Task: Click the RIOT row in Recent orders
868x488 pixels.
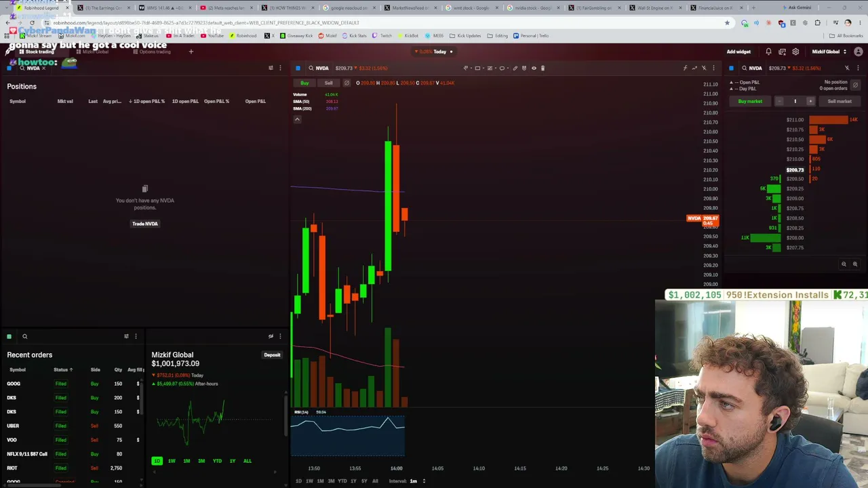Action: [73, 468]
